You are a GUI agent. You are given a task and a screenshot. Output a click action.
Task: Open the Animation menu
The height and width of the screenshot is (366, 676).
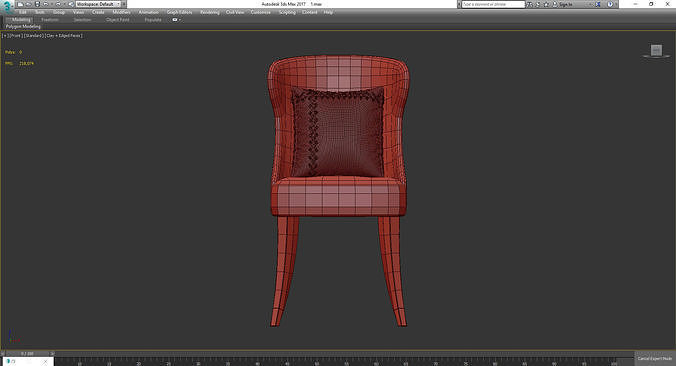148,12
